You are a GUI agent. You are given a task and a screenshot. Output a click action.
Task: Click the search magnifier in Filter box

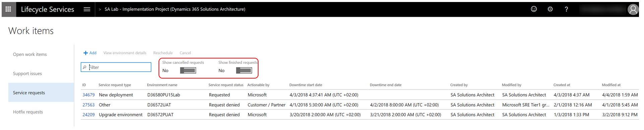click(84, 67)
